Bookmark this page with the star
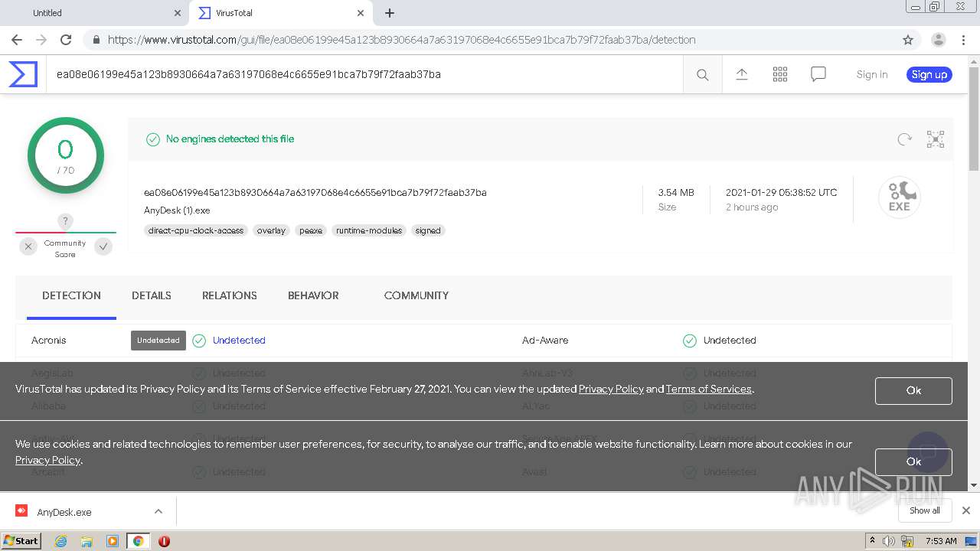980x551 pixels. [908, 40]
